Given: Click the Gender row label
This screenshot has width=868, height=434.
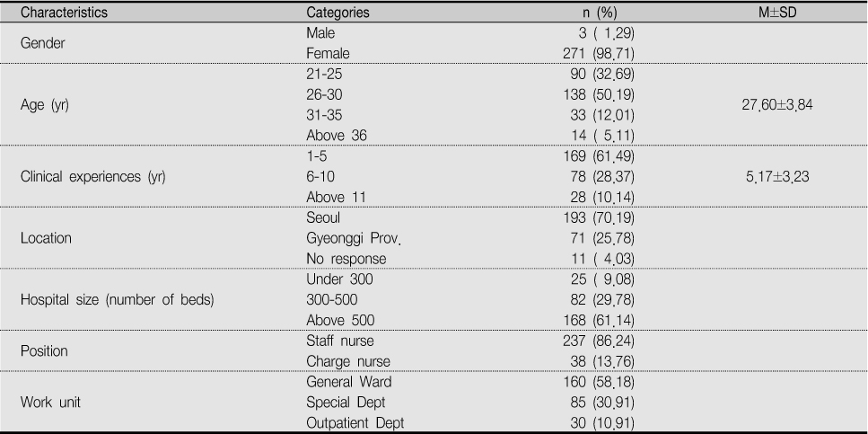Looking at the screenshot, I should [42, 43].
